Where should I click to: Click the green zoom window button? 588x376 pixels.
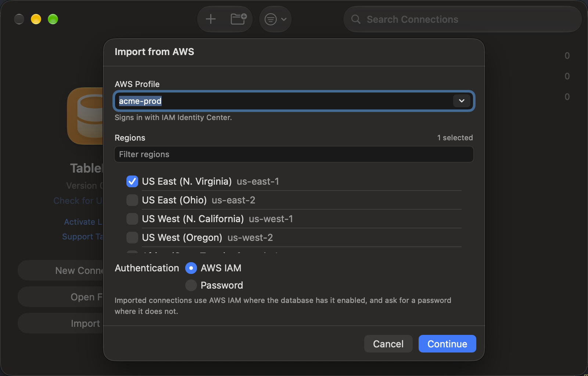point(53,19)
